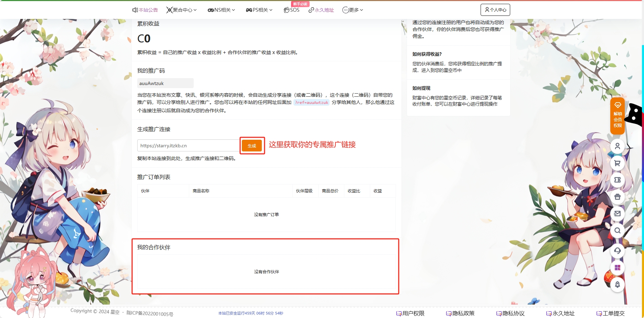644x318 pixels.
Task: Open the gift bag icon
Action: tap(618, 197)
